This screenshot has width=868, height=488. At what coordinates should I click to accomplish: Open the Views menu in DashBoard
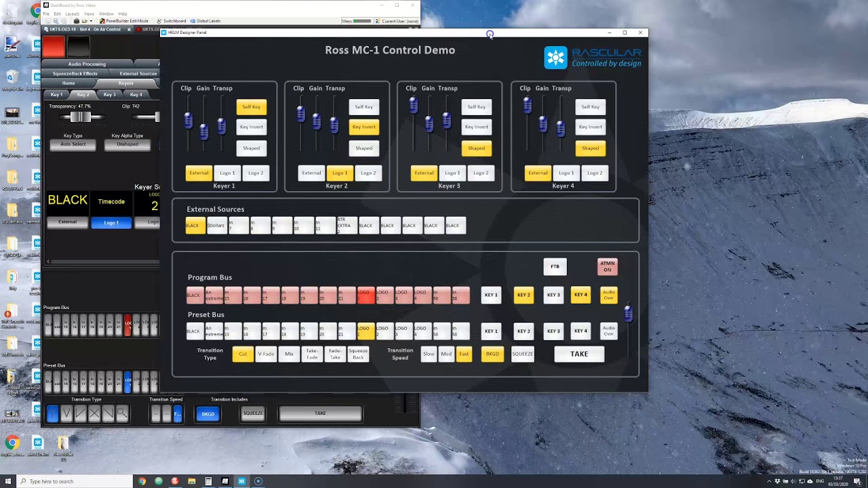(x=89, y=14)
